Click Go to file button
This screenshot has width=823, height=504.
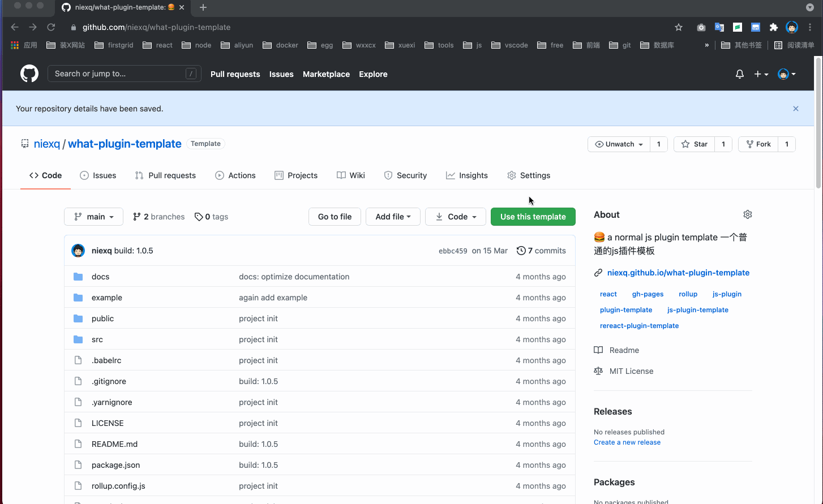335,217
